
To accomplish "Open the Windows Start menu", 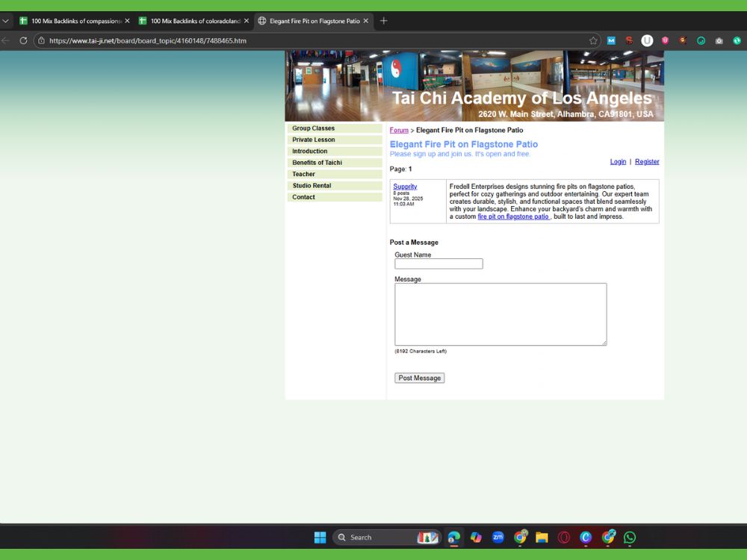I will [320, 537].
